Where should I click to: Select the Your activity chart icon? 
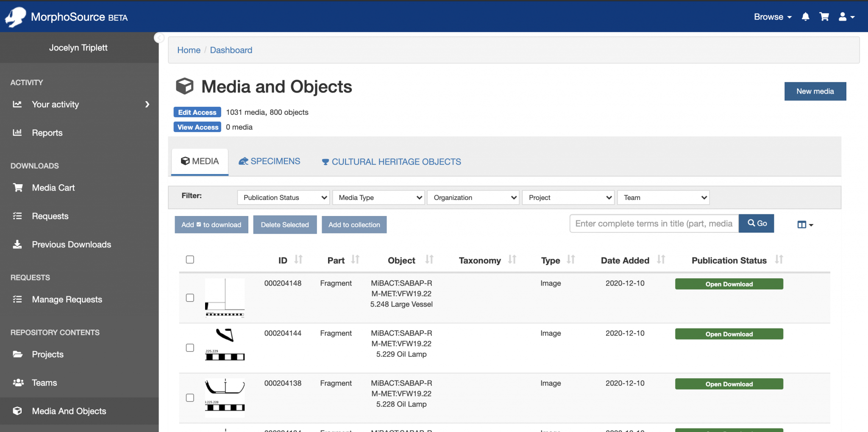pos(17,104)
